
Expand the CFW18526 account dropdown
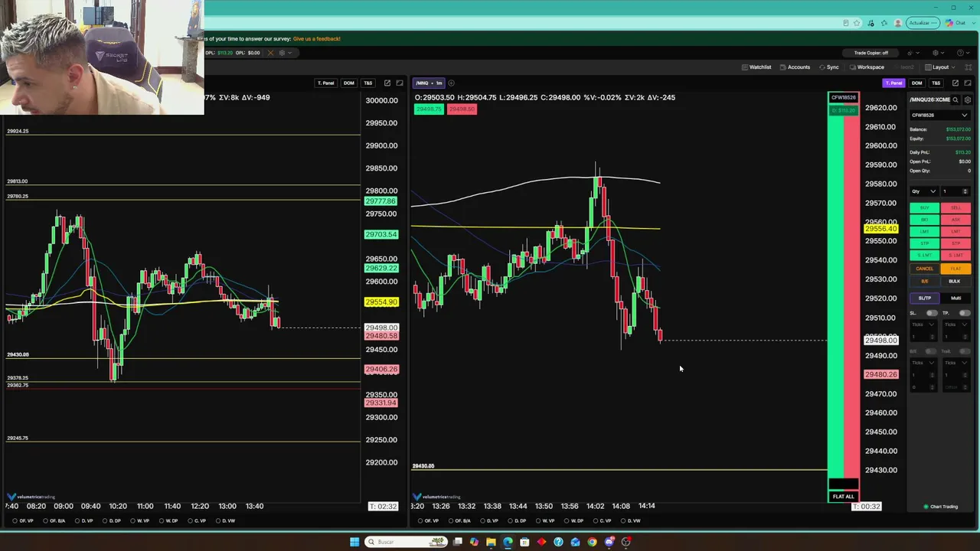tap(939, 116)
